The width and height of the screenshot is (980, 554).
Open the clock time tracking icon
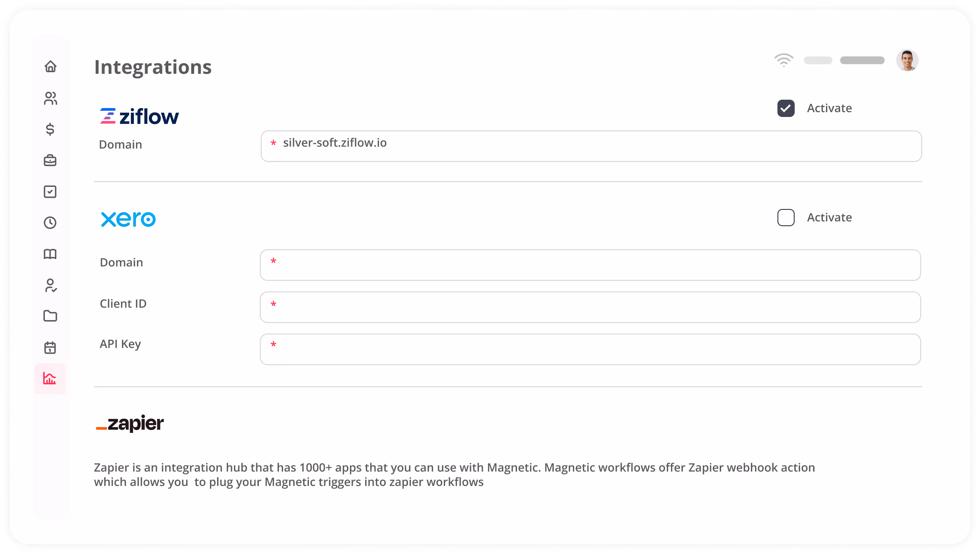pyautogui.click(x=50, y=223)
